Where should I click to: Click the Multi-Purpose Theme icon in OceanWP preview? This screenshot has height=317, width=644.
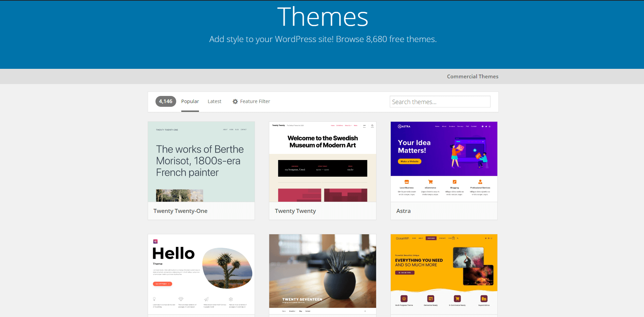pyautogui.click(x=404, y=299)
